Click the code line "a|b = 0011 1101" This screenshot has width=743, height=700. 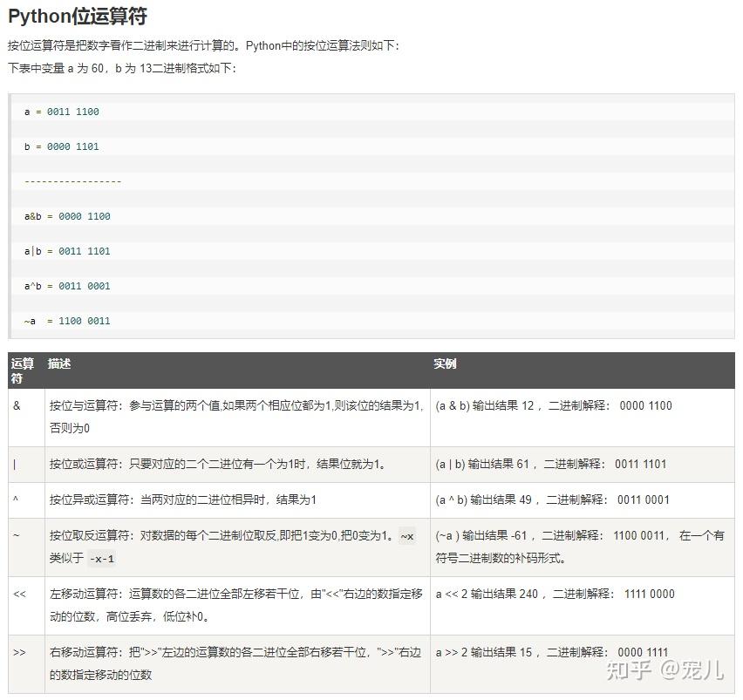(x=67, y=251)
